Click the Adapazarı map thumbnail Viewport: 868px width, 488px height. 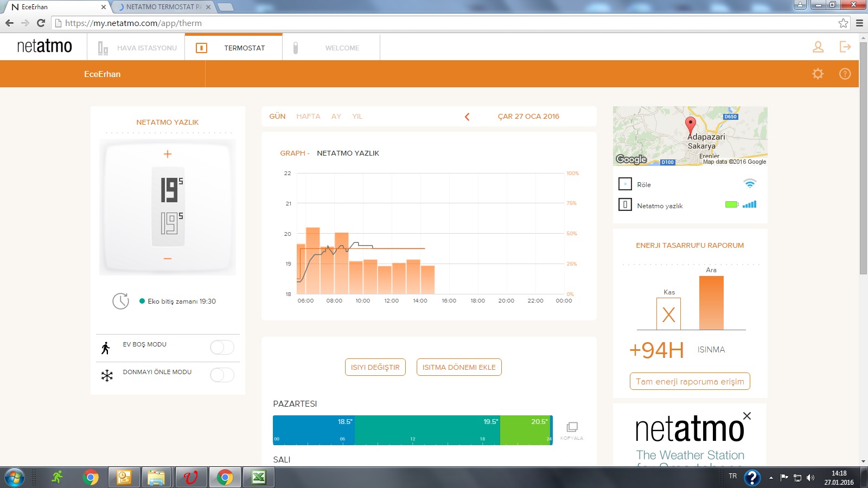click(x=690, y=136)
